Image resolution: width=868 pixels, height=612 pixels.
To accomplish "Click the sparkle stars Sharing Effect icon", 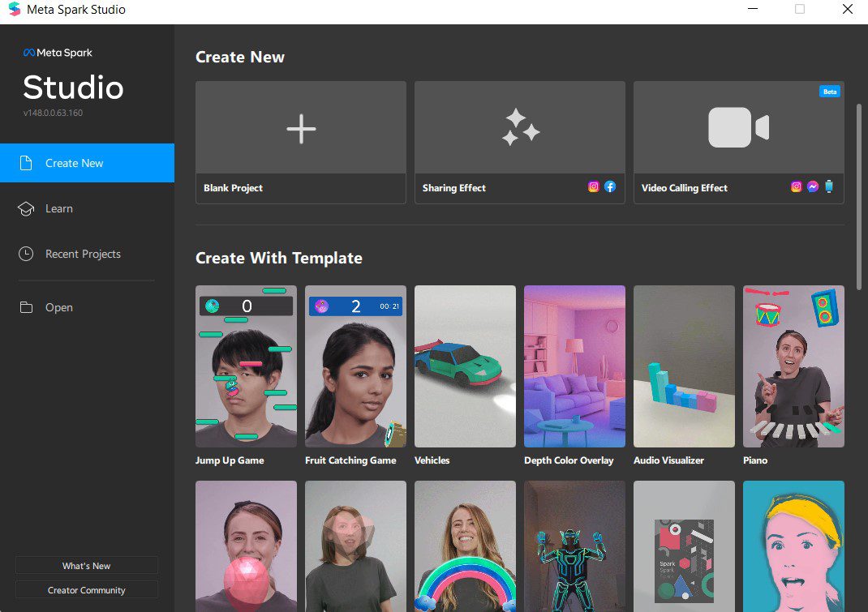I will click(520, 128).
